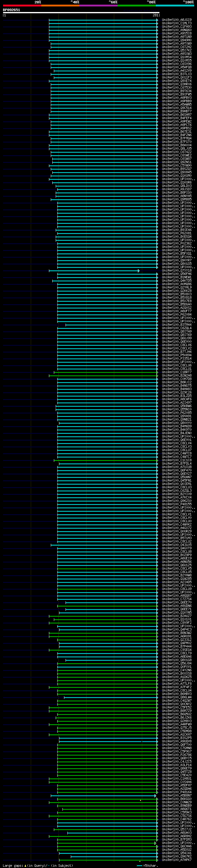Screen dimensions: 197x868
Task: Select the UniRef100_C5M9K3 label
Action: point(177,812)
